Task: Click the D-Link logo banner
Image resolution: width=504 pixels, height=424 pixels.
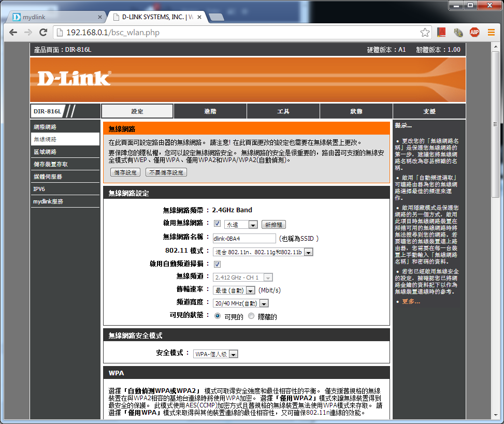Action: coord(74,78)
